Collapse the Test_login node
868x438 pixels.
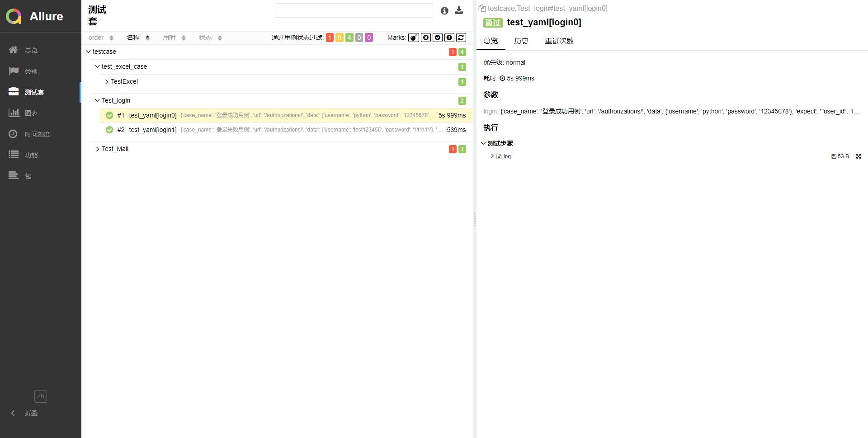coord(97,100)
